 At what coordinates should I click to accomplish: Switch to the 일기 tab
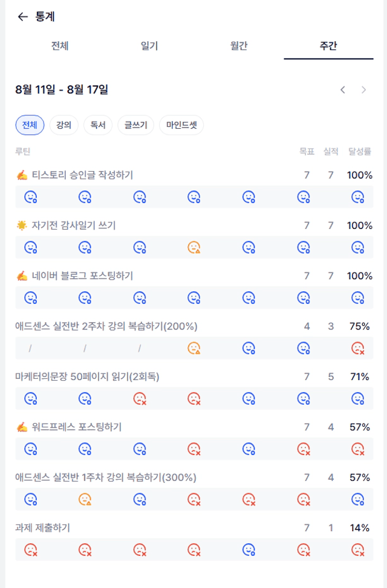point(149,46)
